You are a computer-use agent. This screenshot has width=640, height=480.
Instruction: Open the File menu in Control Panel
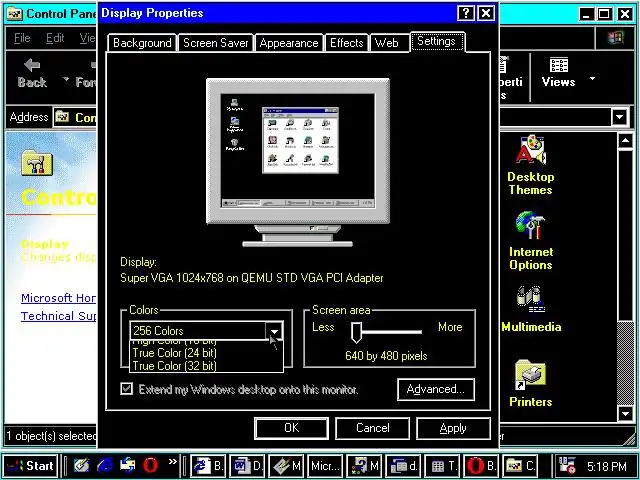22,38
